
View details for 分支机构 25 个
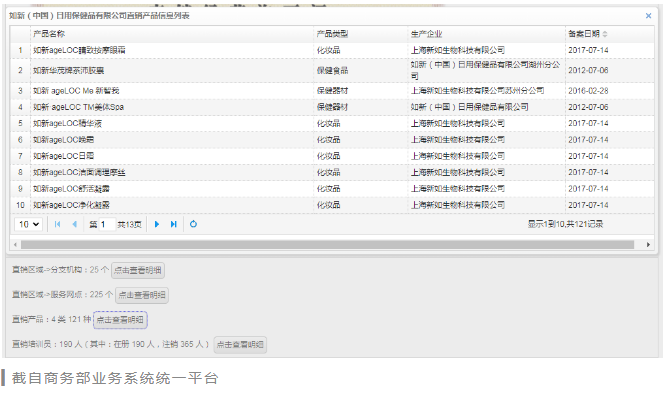coord(138,271)
